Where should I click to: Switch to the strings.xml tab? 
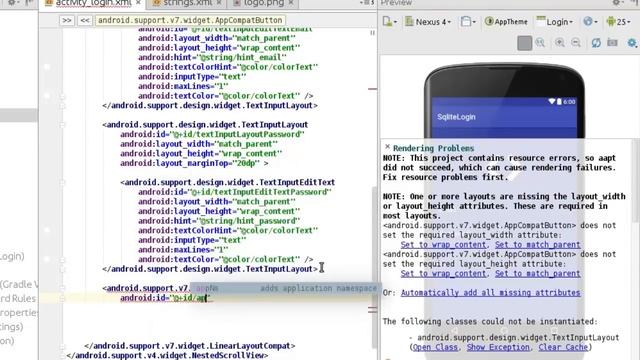[x=187, y=3]
